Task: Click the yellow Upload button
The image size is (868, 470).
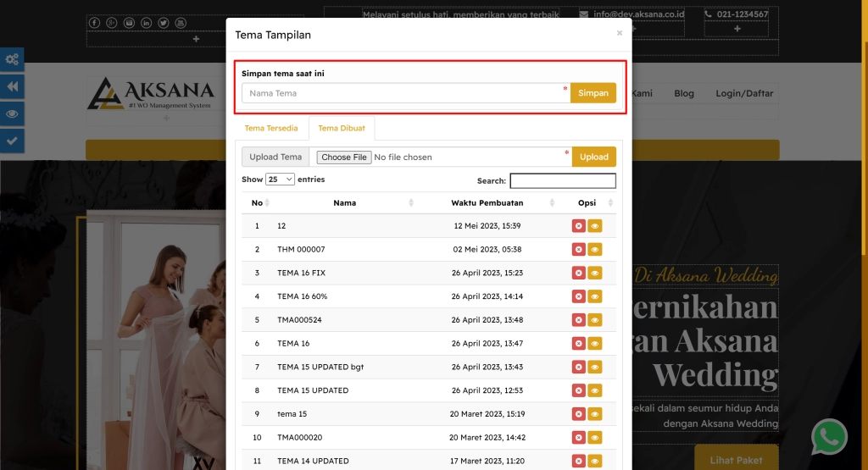Action: pyautogui.click(x=593, y=157)
